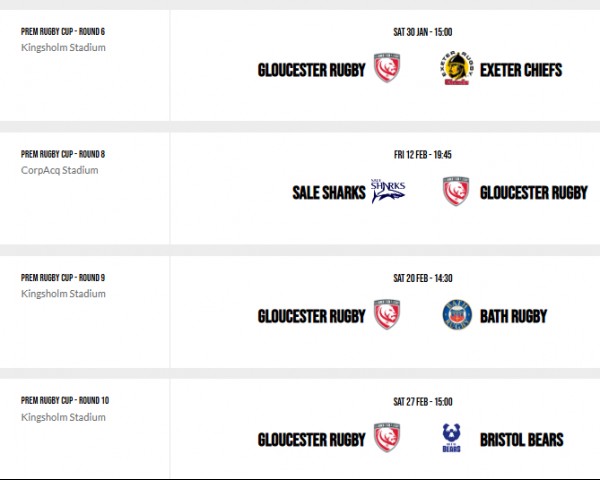
Task: Click Gloucester crest in Round 8 fixture
Action: [x=456, y=191]
